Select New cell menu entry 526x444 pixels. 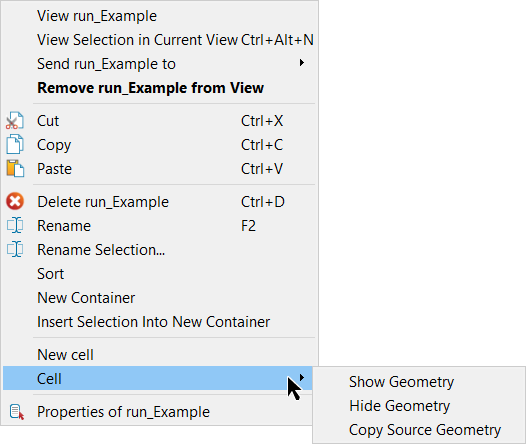point(65,355)
